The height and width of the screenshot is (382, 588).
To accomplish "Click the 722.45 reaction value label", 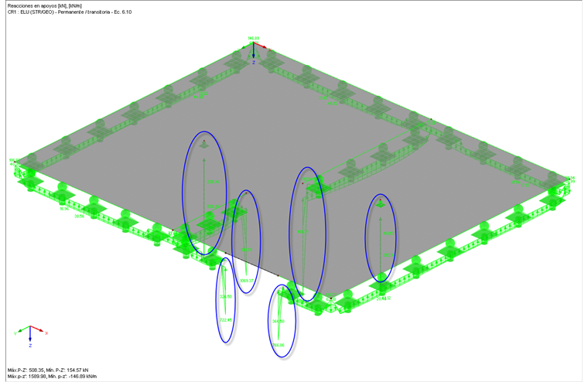I will (x=226, y=320).
